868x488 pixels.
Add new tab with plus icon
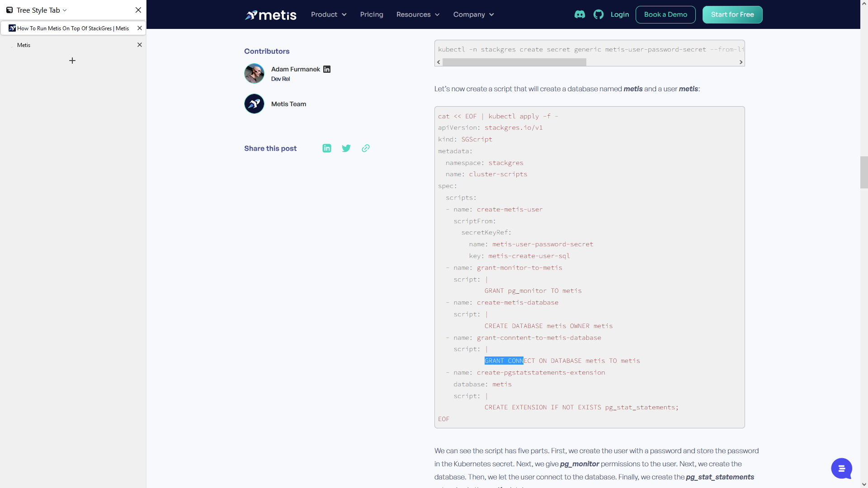pos(72,61)
